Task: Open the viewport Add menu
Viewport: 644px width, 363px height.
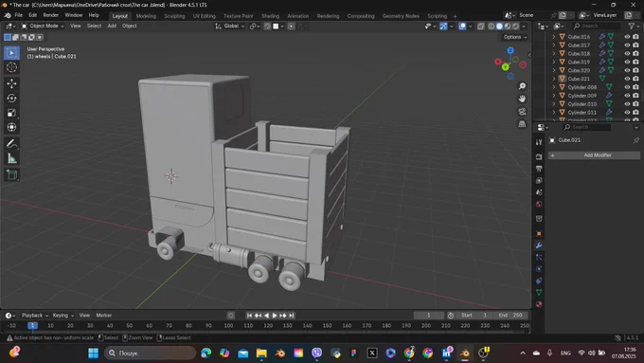Action: [x=112, y=26]
